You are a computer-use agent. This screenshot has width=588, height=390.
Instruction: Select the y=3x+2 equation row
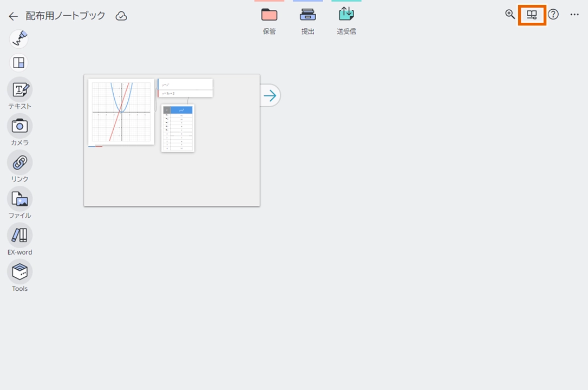(185, 93)
